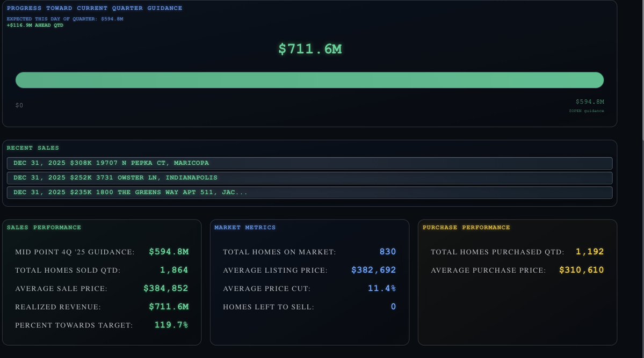Click the Percent Towards Target label
The width and height of the screenshot is (644, 358).
74,326
